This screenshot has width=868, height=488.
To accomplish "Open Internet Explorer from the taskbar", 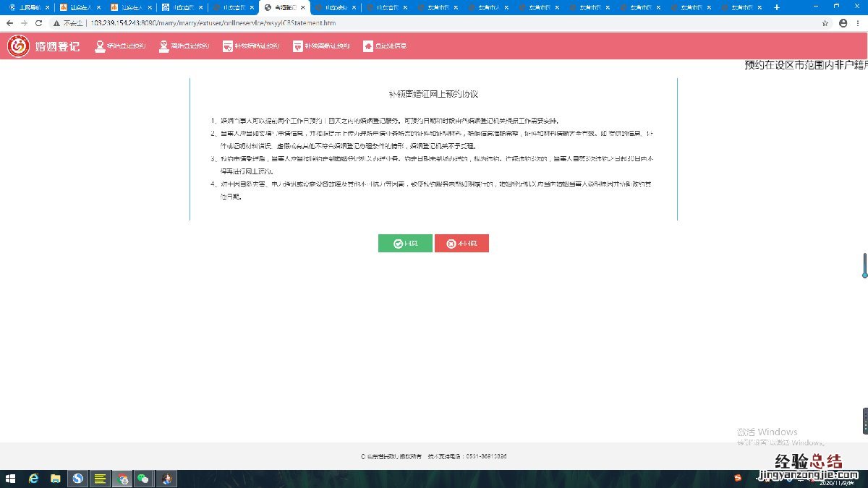I will pos(33,479).
